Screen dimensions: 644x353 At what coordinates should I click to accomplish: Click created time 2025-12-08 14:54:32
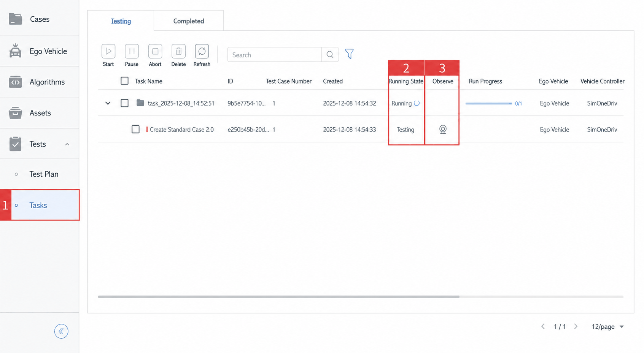350,103
